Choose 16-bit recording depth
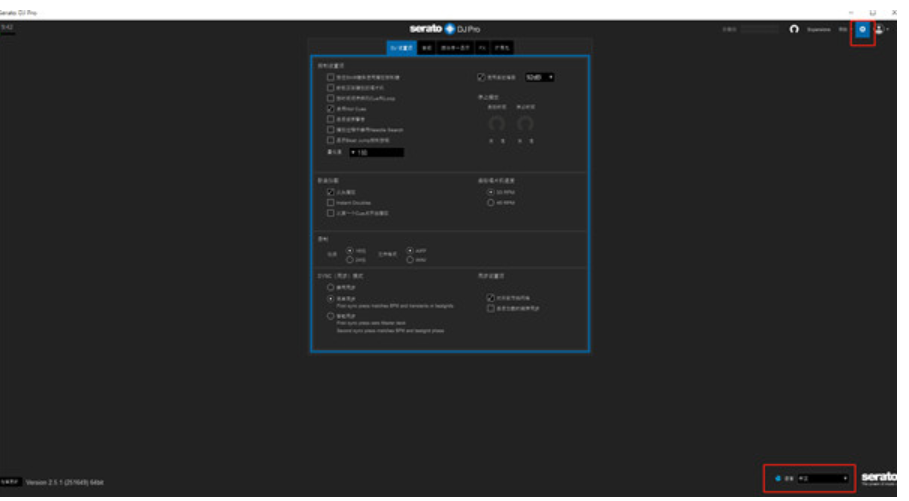Screen dimensions: 909x501 tap(350, 250)
